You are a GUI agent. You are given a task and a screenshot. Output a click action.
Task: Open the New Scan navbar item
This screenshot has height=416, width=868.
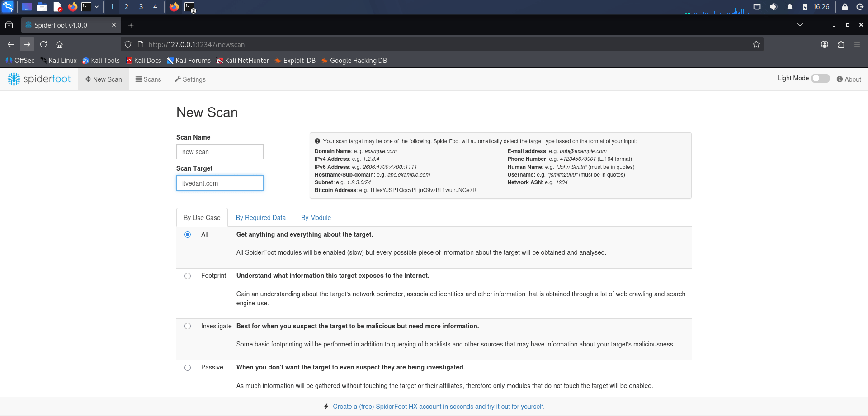click(x=104, y=79)
